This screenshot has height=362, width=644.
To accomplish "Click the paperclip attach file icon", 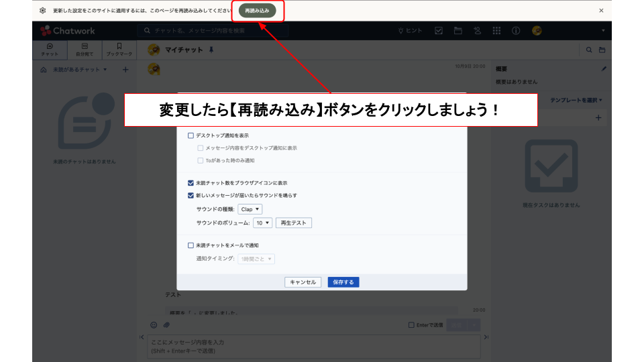I will 166,325.
